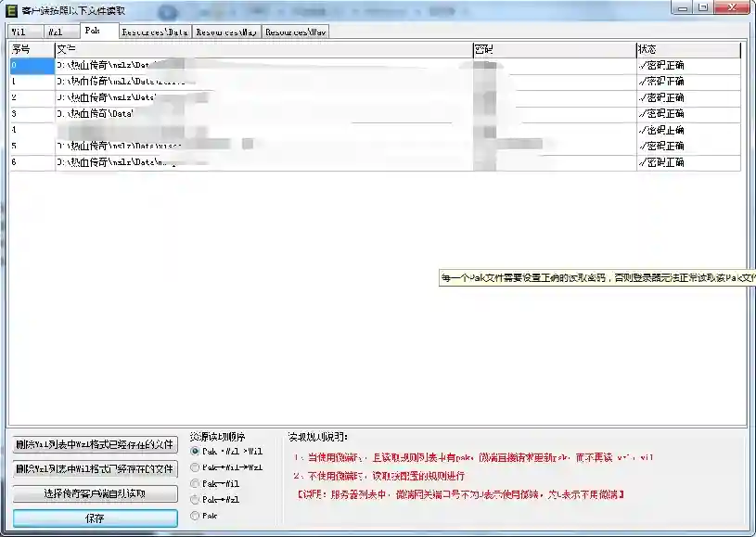The width and height of the screenshot is (756, 537).
Task: Select row number 5 cell
Action: click(32, 147)
